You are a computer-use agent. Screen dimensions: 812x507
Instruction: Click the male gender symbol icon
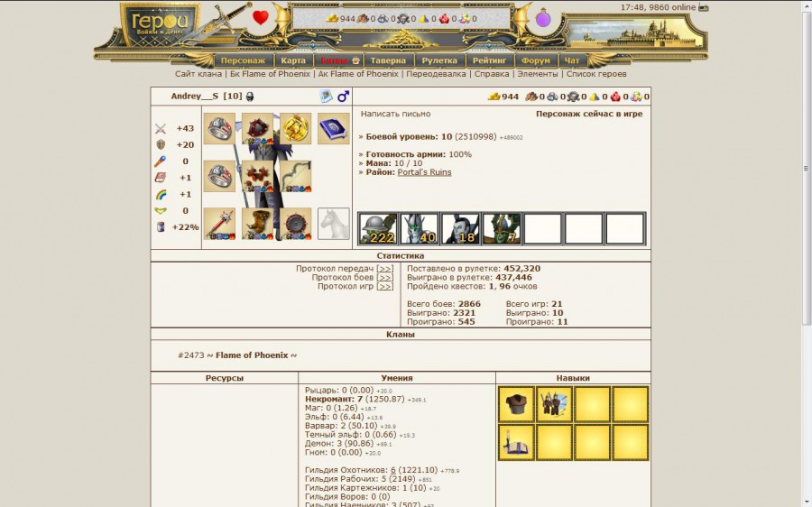pyautogui.click(x=343, y=97)
